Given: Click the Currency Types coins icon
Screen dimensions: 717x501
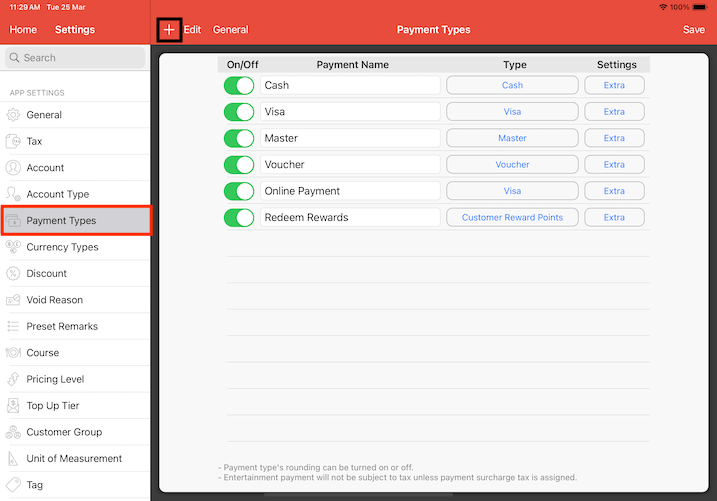Looking at the screenshot, I should pos(13,247).
